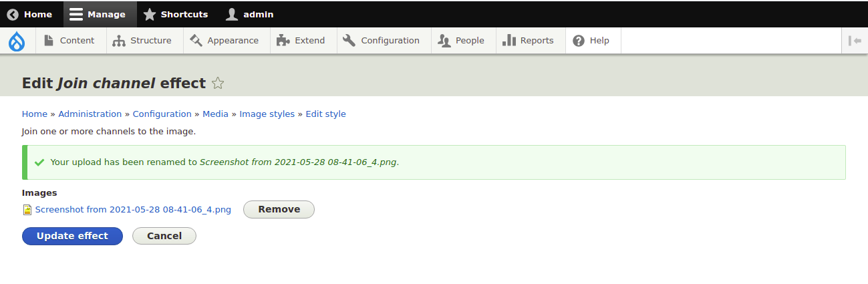Click the star icon beside page title
This screenshot has width=868, height=284.
point(218,84)
